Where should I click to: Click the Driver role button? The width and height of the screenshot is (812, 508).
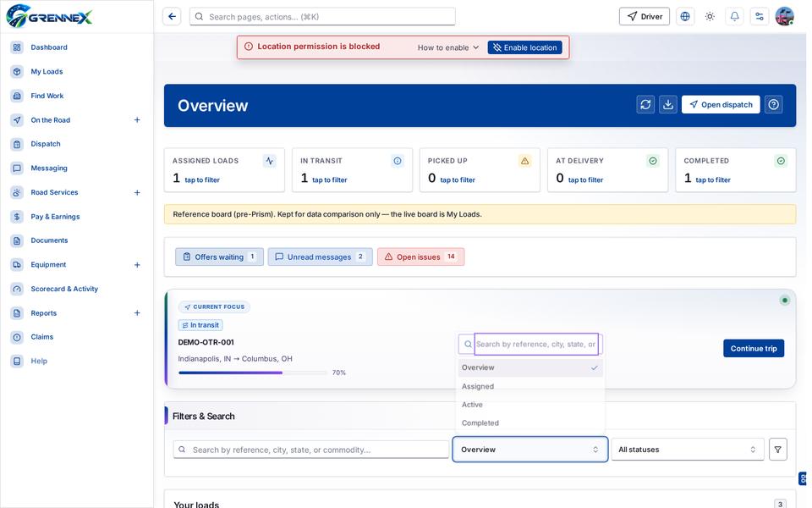click(645, 17)
